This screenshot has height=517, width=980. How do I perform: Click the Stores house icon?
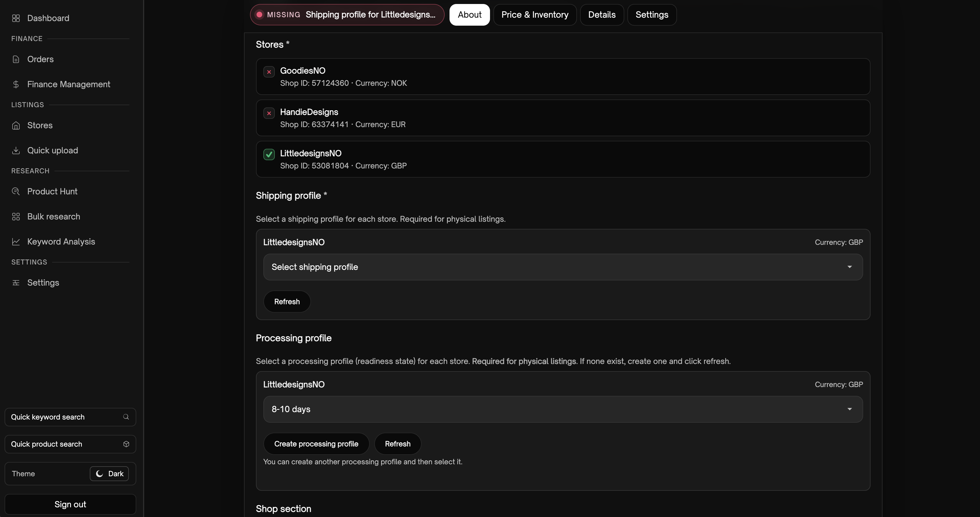[16, 125]
